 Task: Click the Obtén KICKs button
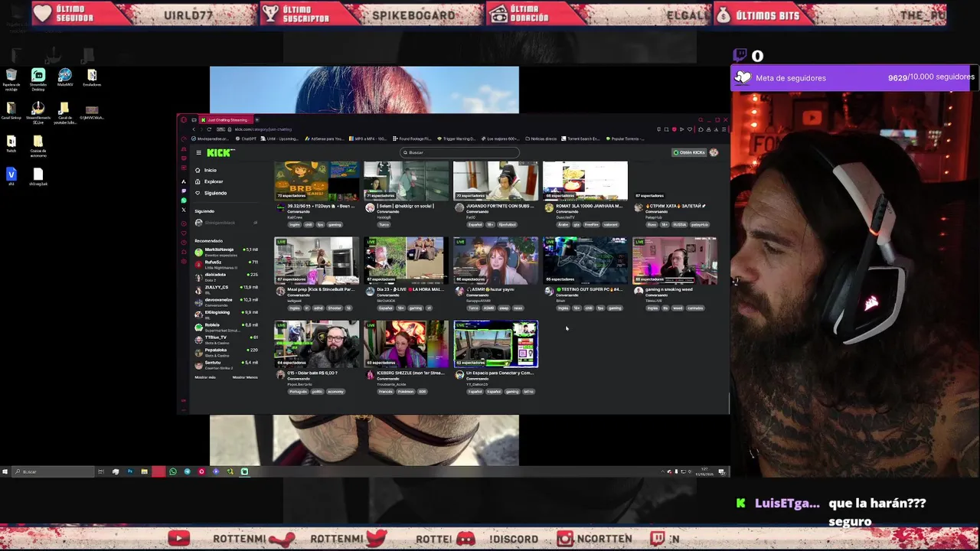(689, 152)
